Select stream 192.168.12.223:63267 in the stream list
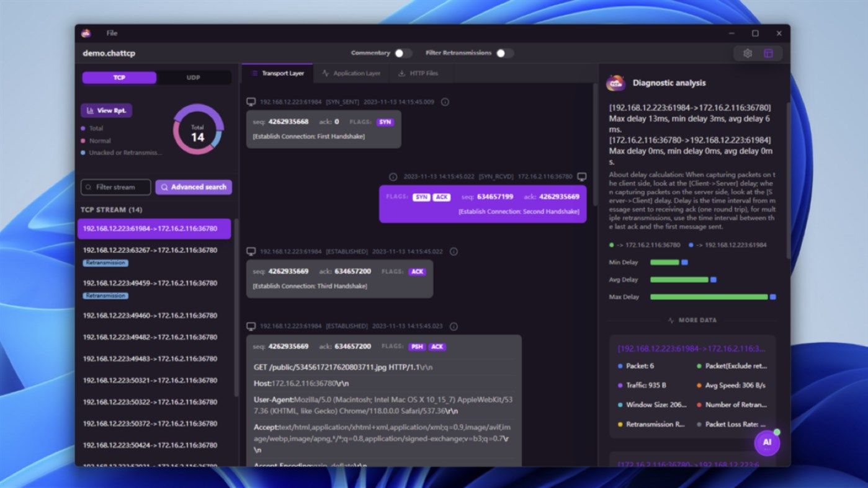The width and height of the screenshot is (868, 488). click(154, 256)
